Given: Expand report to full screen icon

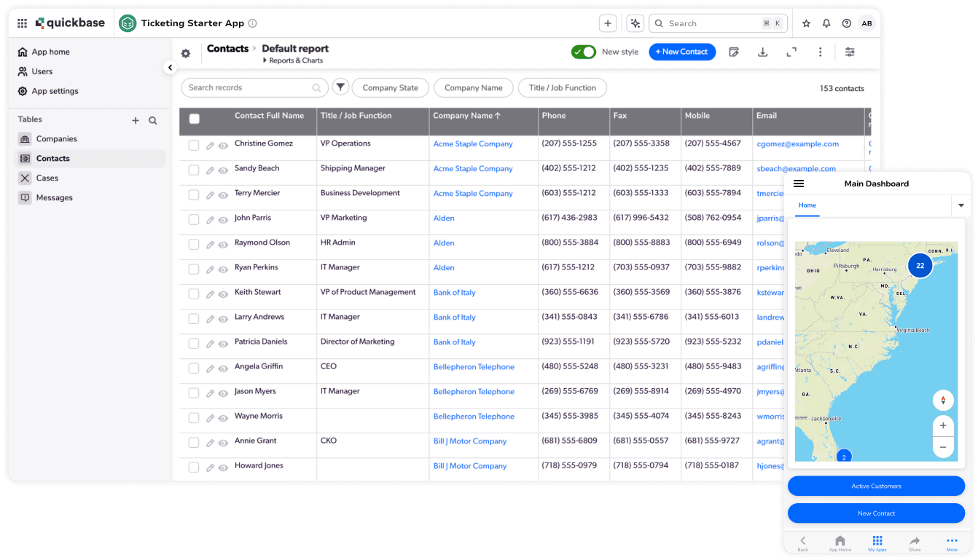Looking at the screenshot, I should click(791, 52).
